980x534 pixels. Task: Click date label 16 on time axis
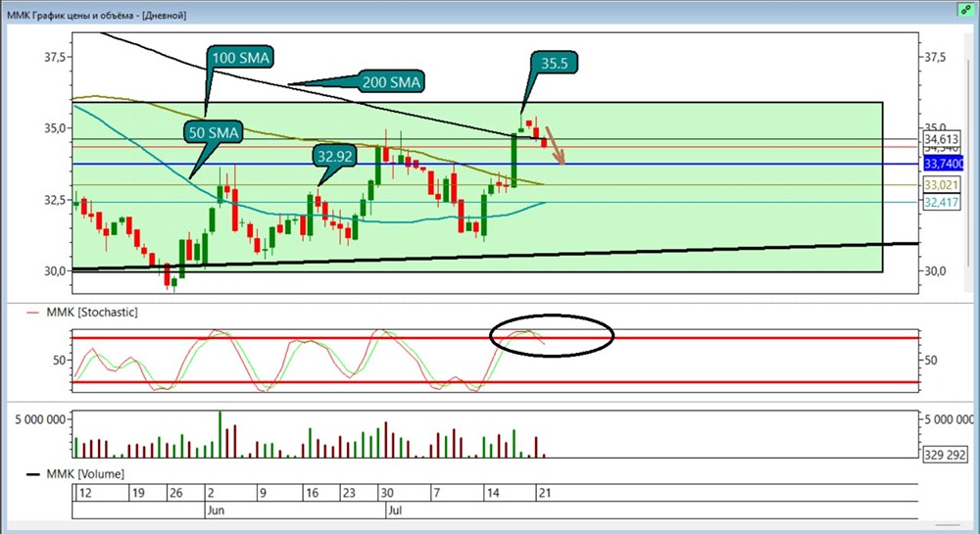pyautogui.click(x=312, y=493)
